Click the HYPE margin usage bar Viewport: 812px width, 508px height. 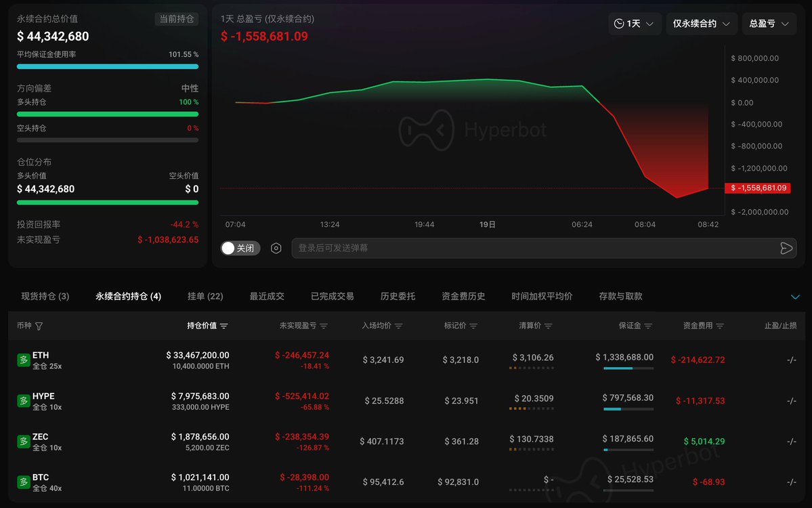click(628, 409)
